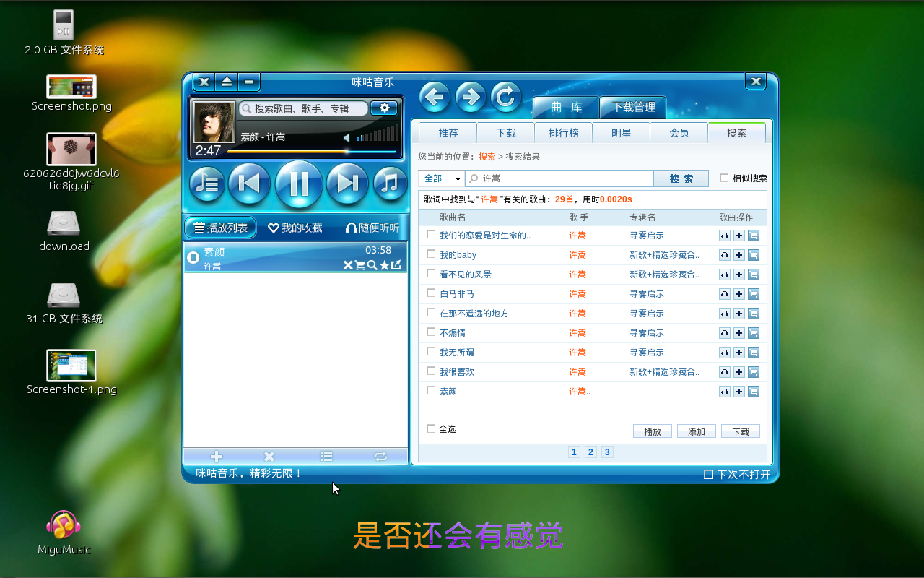Click the cart icon in the 我无所谓 row
924x578 pixels.
[754, 353]
